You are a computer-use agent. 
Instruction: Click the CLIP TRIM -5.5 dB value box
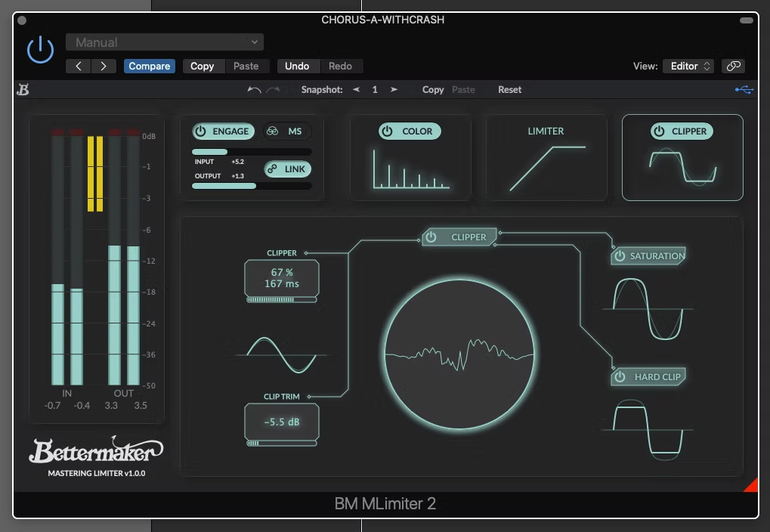point(282,422)
